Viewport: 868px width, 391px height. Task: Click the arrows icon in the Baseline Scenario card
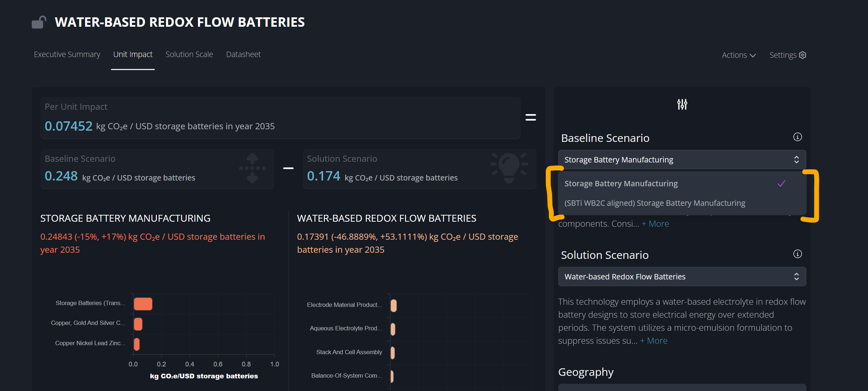click(252, 168)
